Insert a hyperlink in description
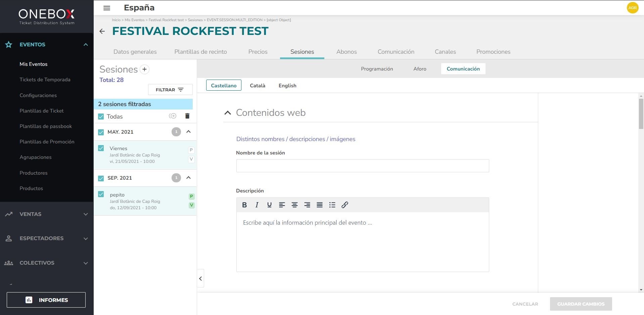644x315 pixels. (345, 205)
